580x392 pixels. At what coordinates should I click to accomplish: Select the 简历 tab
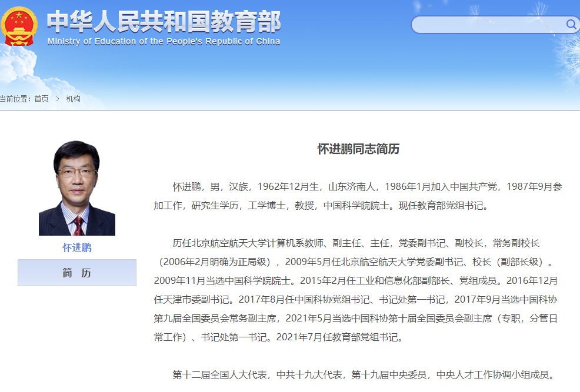click(x=76, y=272)
